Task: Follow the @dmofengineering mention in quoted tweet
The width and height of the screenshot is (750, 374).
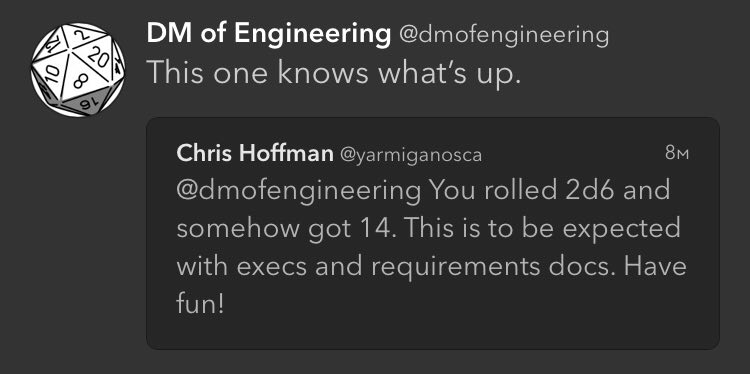Action: pyautogui.click(x=299, y=191)
